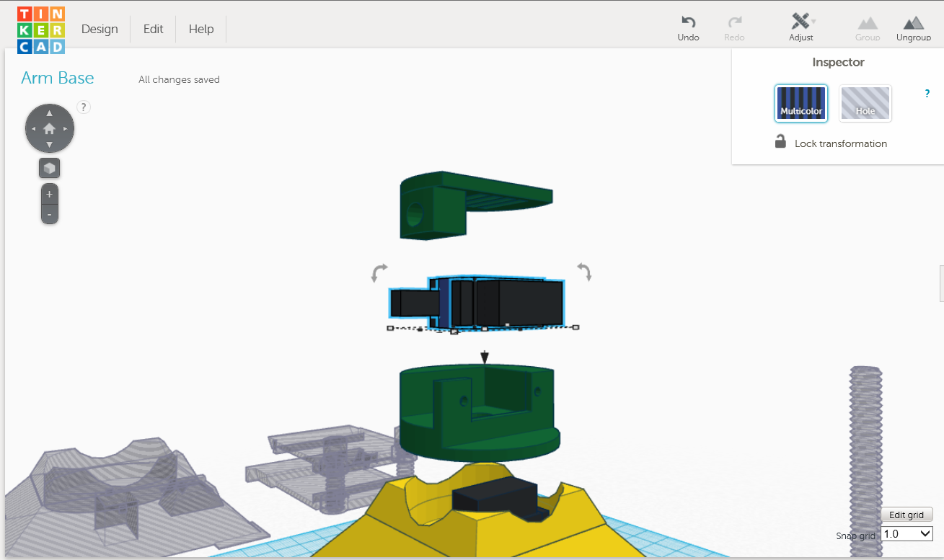Open the Adjust tools
The height and width of the screenshot is (560, 944).
click(x=801, y=29)
